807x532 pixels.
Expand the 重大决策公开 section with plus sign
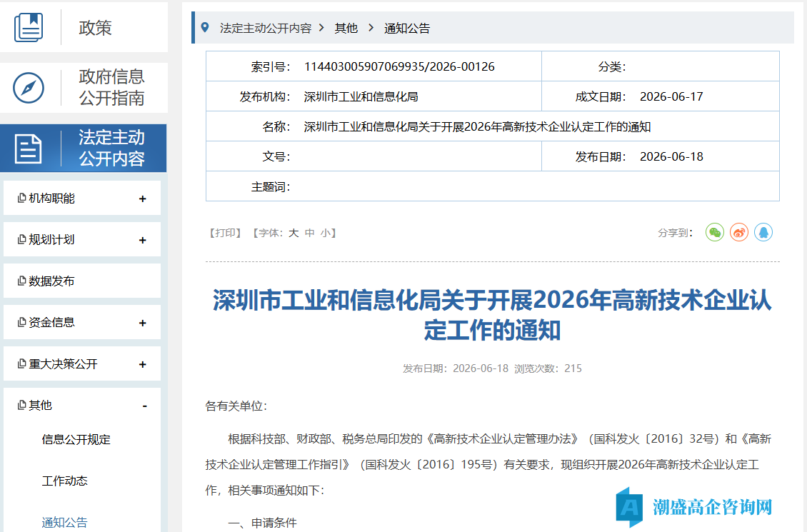143,364
